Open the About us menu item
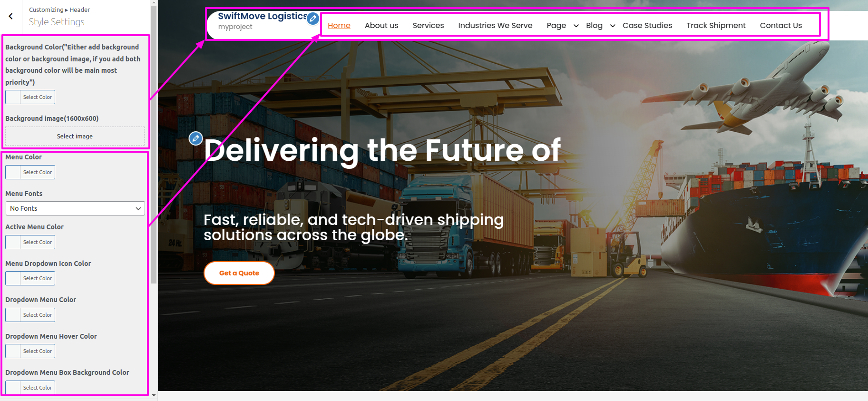 point(381,26)
